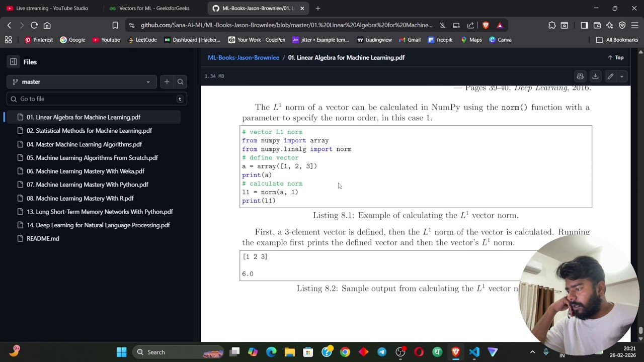Open Brave VPN shield icon
644x362 pixels.
coord(622,25)
